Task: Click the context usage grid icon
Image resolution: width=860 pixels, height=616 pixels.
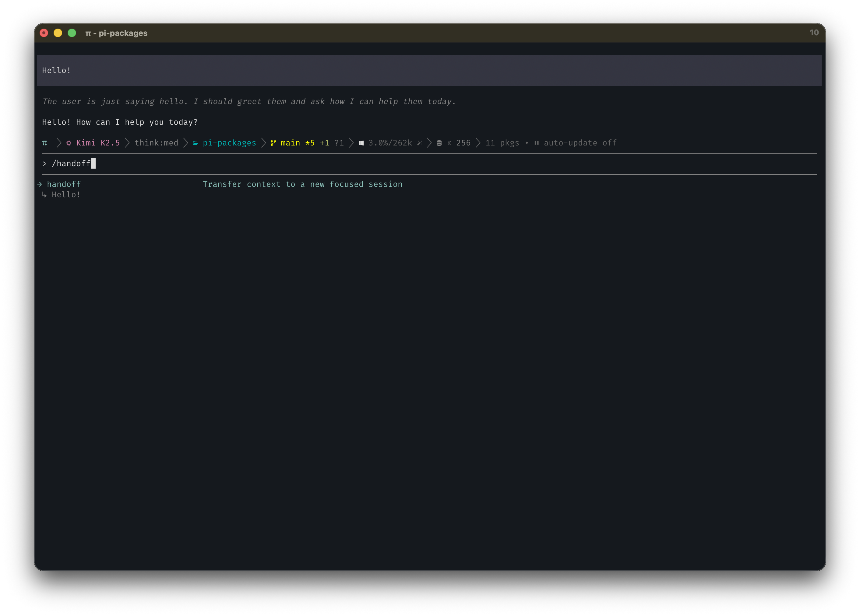Action: [361, 143]
